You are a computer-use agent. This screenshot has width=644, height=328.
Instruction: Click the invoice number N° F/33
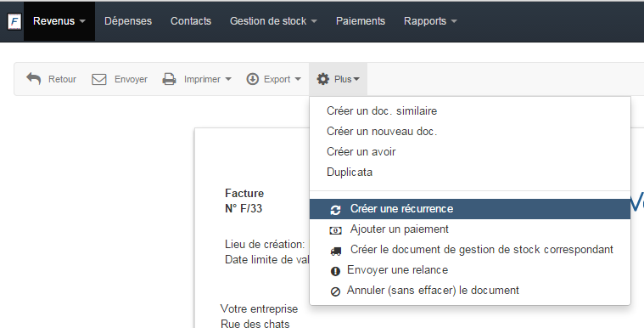pyautogui.click(x=244, y=209)
